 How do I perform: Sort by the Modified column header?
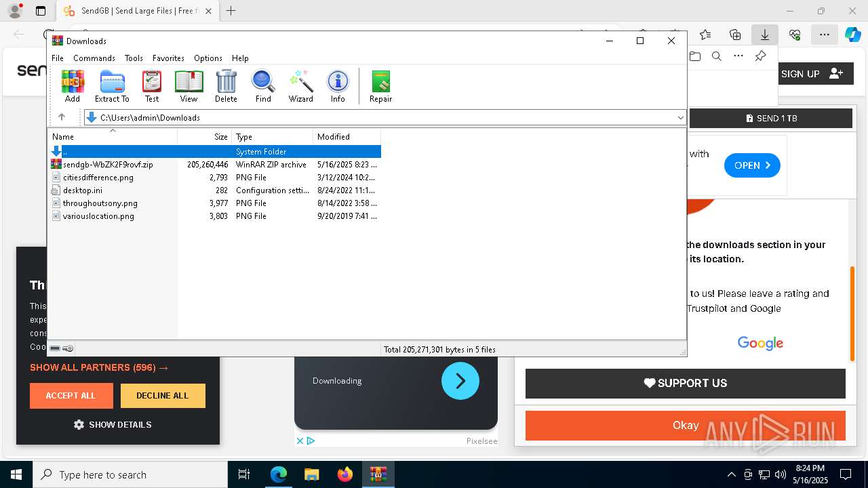(347, 136)
